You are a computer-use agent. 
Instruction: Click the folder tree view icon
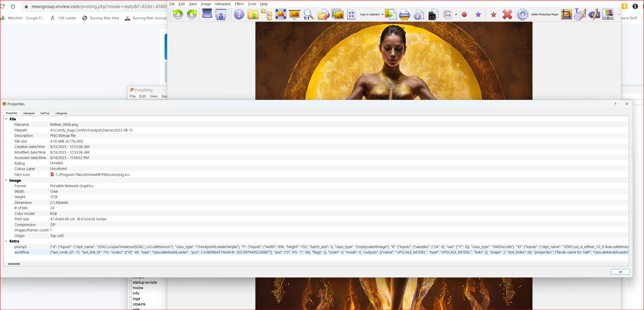click(267, 14)
